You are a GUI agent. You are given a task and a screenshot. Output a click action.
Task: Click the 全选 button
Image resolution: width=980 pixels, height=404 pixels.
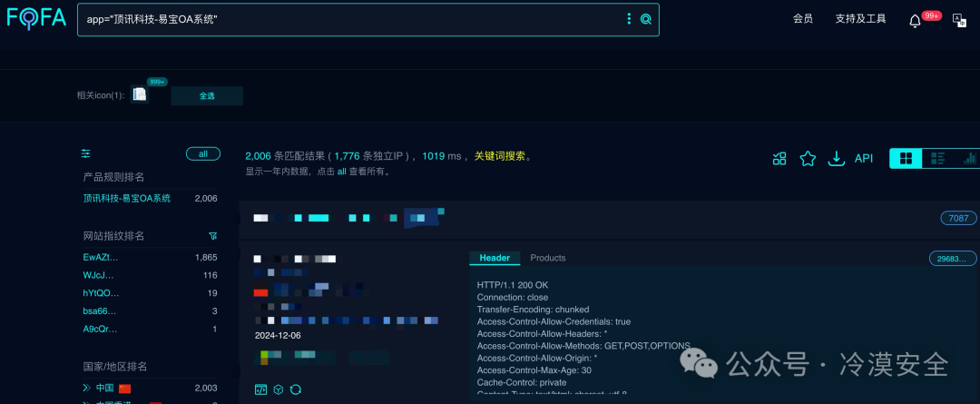[x=207, y=95]
